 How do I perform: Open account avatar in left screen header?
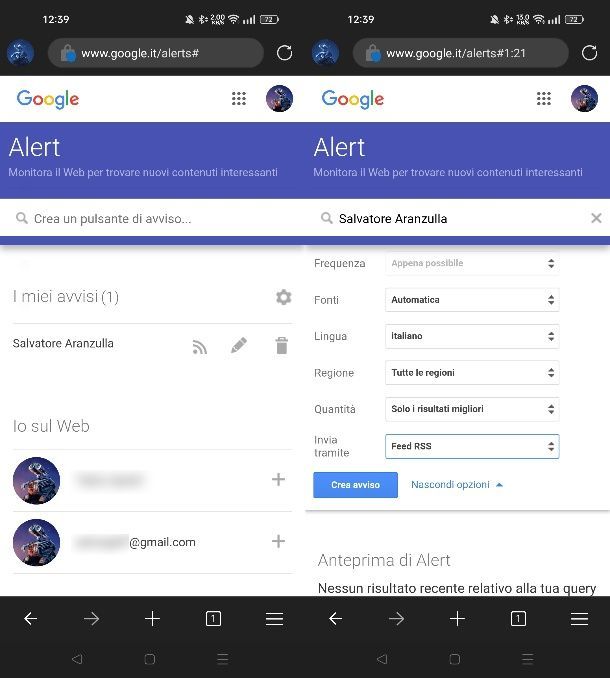[279, 99]
